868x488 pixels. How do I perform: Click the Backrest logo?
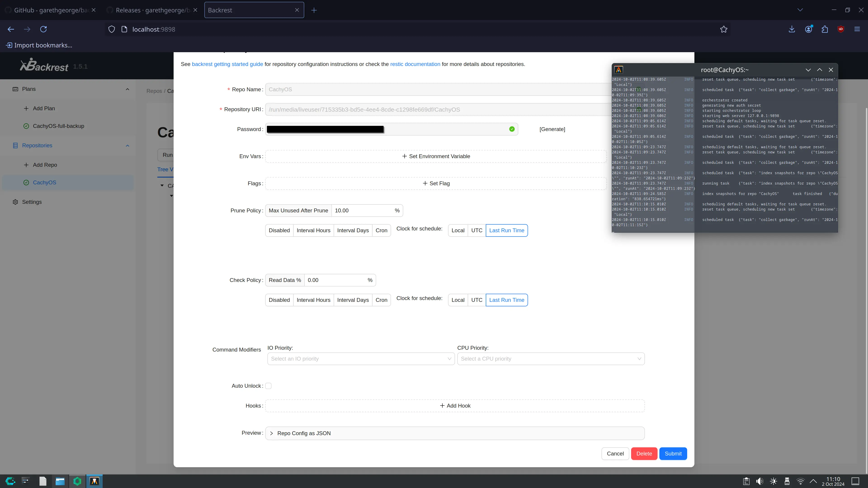(44, 65)
